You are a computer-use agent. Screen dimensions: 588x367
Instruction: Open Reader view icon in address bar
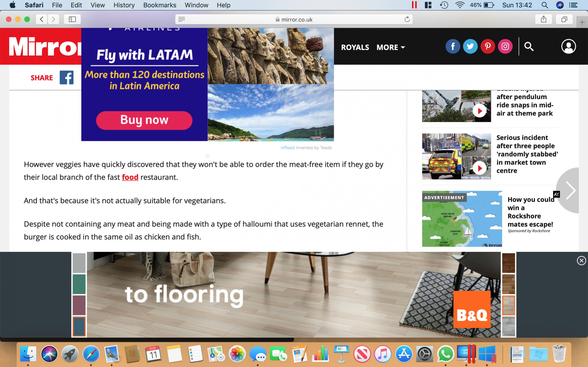pos(182,19)
